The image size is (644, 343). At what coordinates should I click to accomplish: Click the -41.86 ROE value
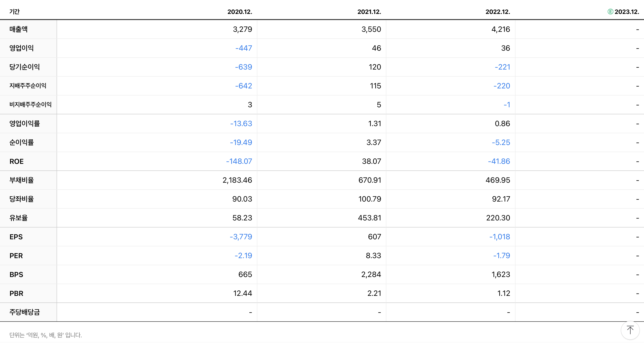point(499,161)
